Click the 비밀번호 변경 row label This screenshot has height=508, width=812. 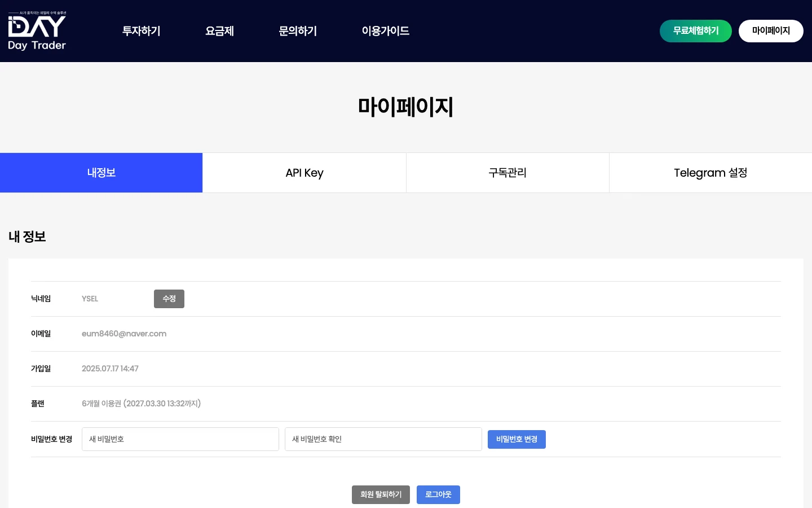(x=51, y=439)
